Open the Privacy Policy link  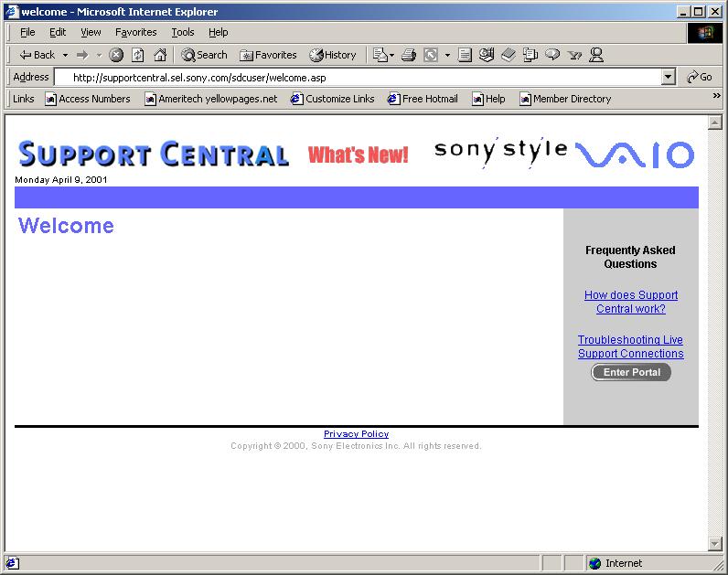pos(356,434)
